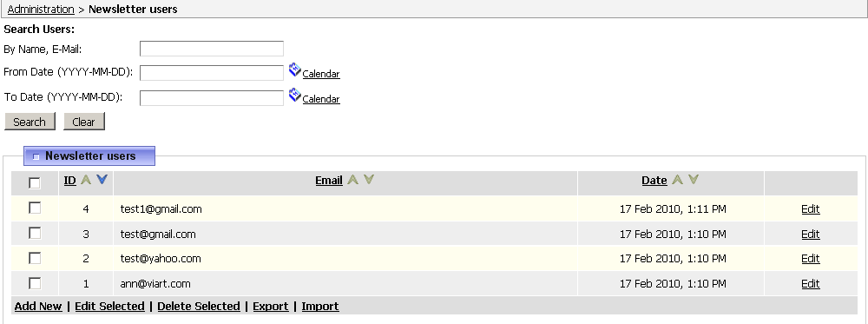Sort ID column descending arrow
This screenshot has height=324, width=868.
(x=102, y=180)
